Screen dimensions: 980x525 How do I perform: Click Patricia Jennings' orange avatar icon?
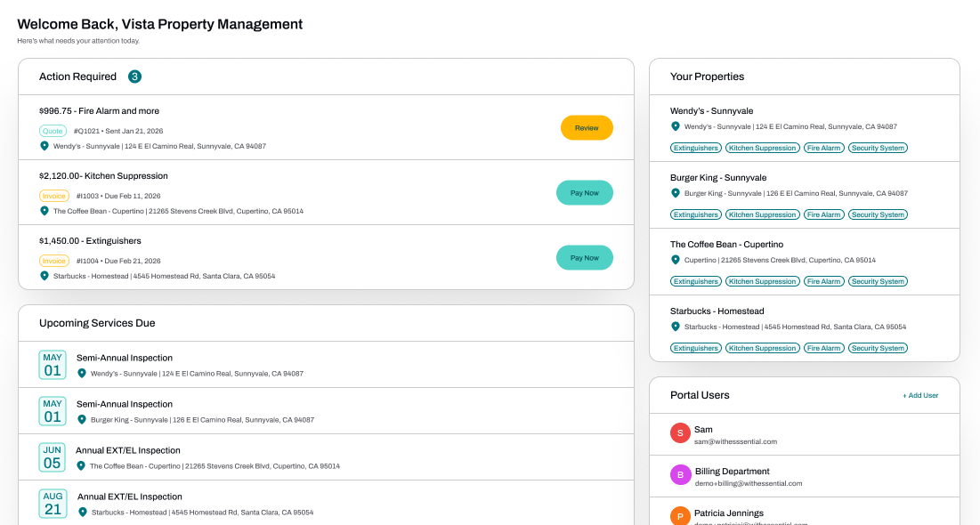point(680,516)
